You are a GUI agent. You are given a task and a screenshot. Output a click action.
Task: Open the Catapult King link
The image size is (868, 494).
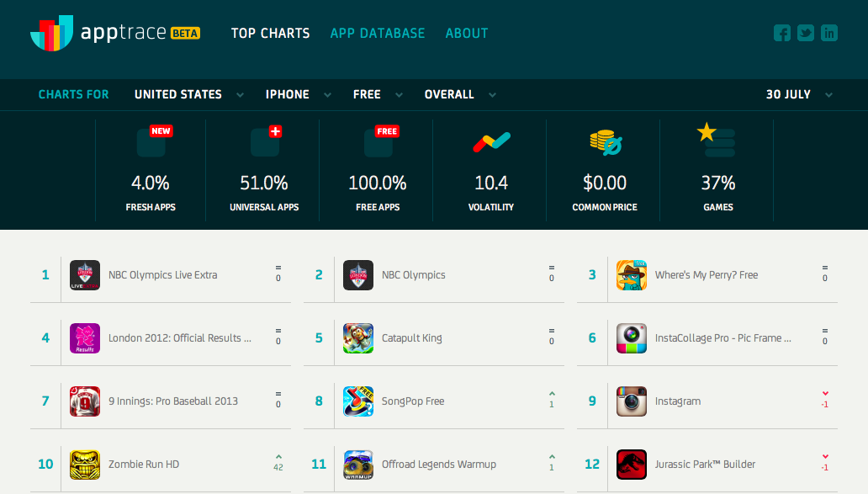click(412, 338)
